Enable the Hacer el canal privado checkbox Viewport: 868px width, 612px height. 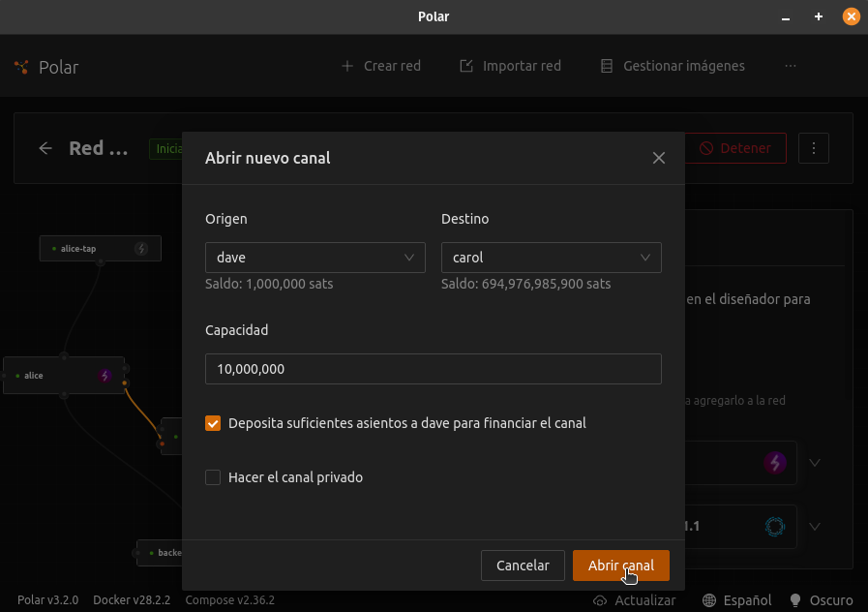pyautogui.click(x=213, y=477)
